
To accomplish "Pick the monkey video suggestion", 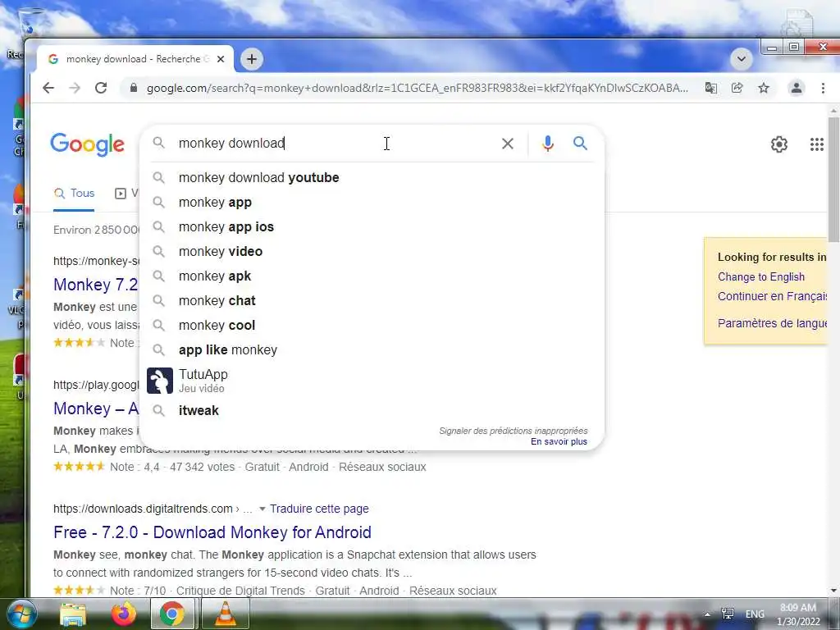I will click(372, 251).
